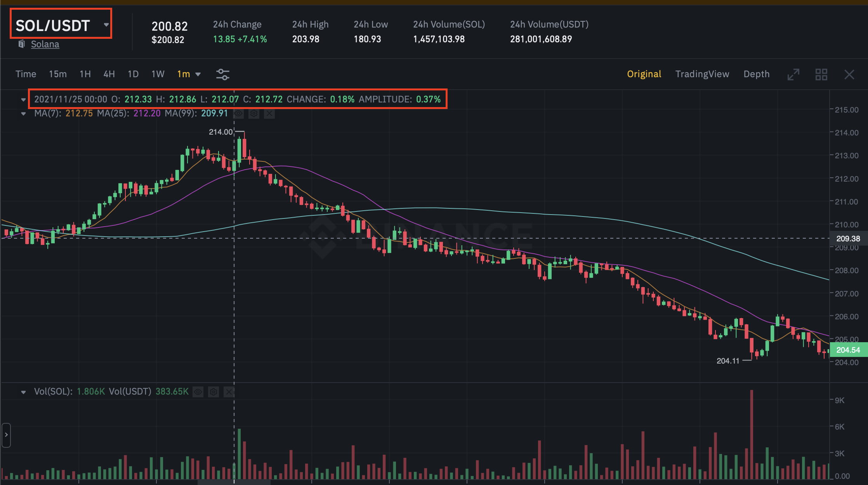This screenshot has width=868, height=485.
Task: Expand the chart to fullscreen
Action: click(x=793, y=74)
